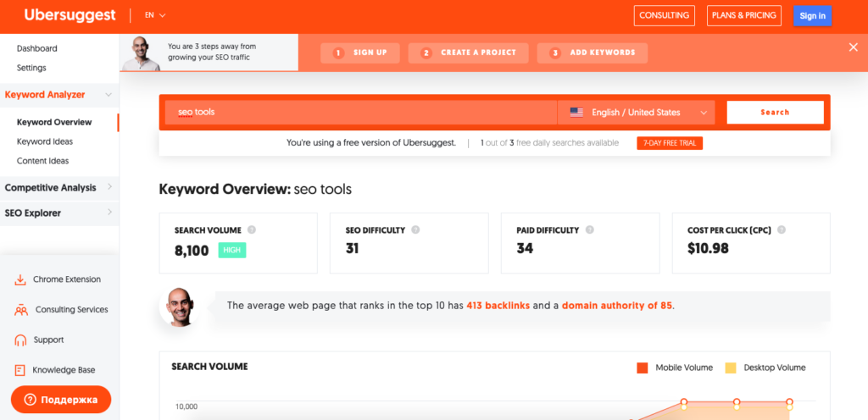Click the round avatar beside backlinks tip
Viewport: 868px width, 420px height.
tap(180, 307)
